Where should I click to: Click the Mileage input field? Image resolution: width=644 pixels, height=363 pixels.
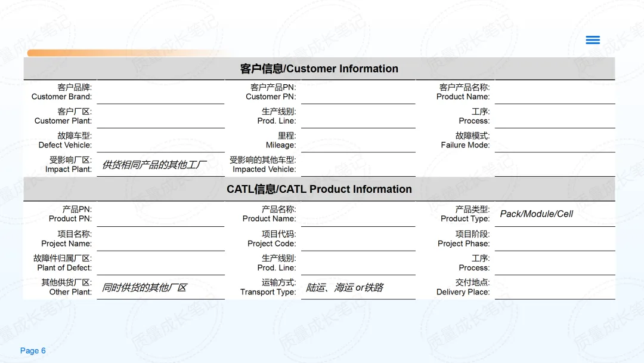point(358,140)
